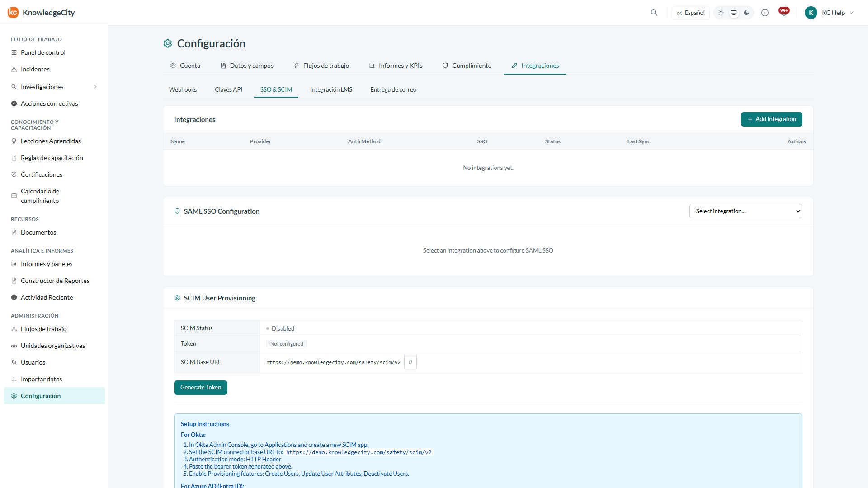Click the help circle icon in header
868x488 pixels.
click(765, 13)
